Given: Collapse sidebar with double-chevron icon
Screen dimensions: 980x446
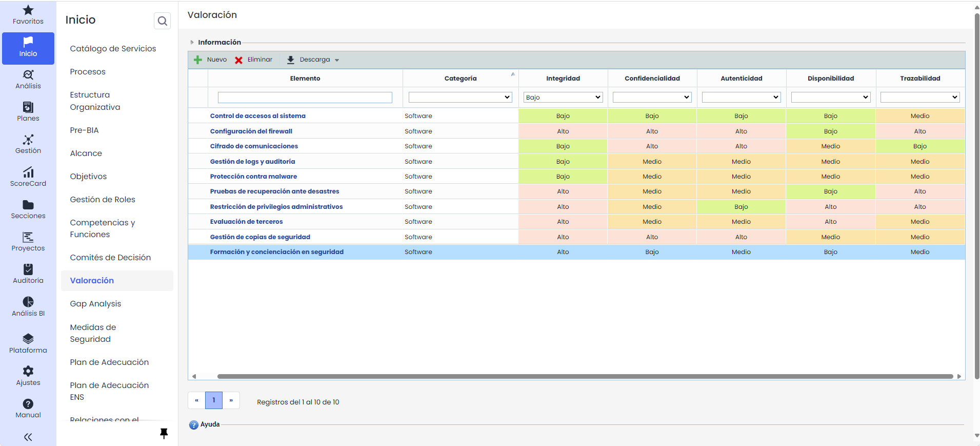Looking at the screenshot, I should (28, 437).
